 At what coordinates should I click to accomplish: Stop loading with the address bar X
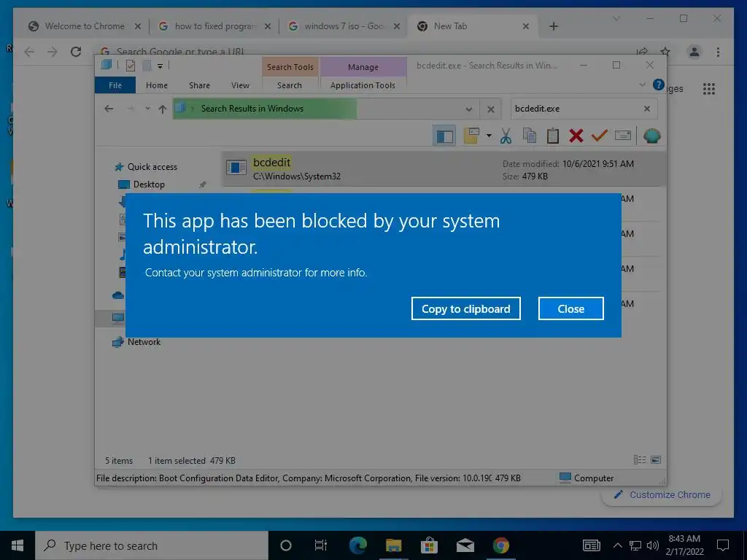coord(491,109)
